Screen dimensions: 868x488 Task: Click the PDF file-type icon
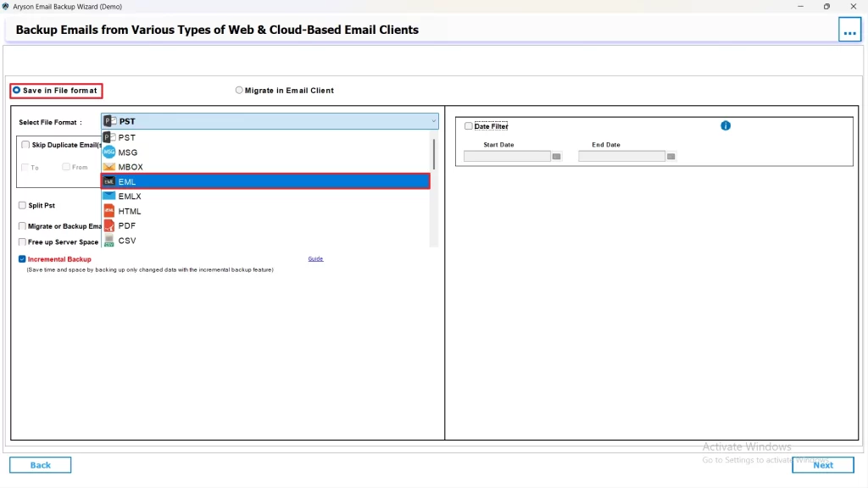(x=109, y=225)
